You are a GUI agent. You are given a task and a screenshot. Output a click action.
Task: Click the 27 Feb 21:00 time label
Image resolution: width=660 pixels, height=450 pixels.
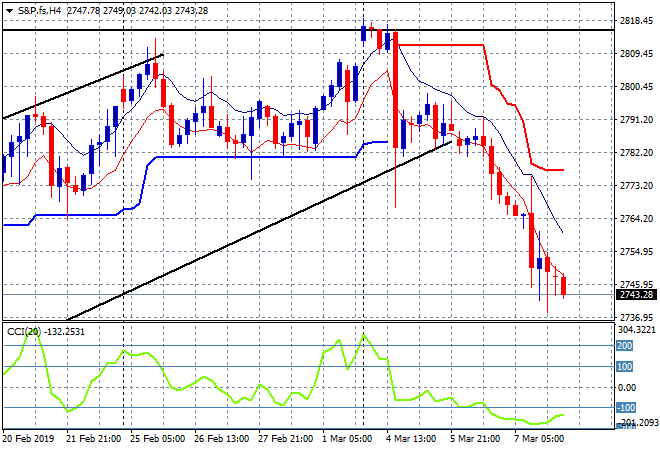[x=285, y=439]
